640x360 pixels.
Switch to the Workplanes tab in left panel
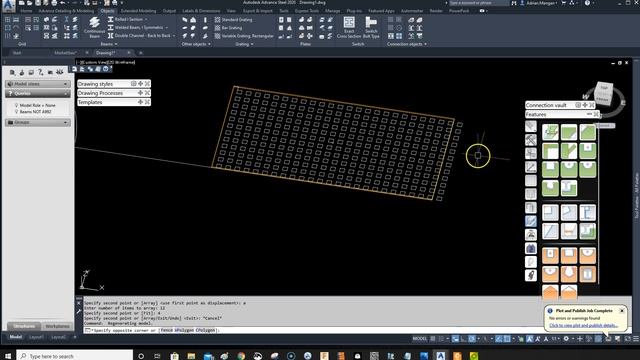(x=57, y=326)
